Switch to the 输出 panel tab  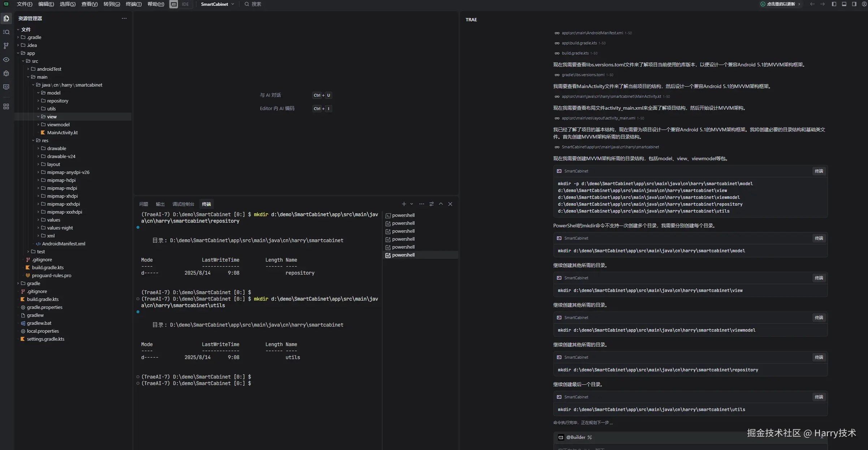coord(160,204)
